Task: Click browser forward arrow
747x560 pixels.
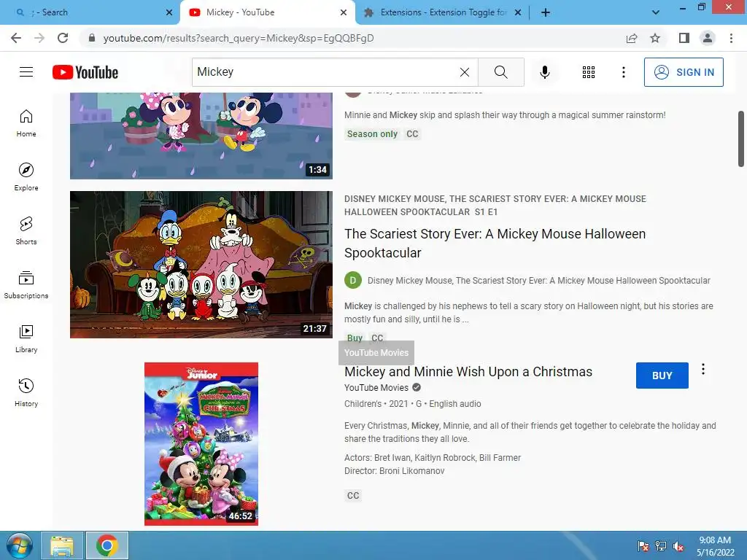Action: [x=39, y=38]
